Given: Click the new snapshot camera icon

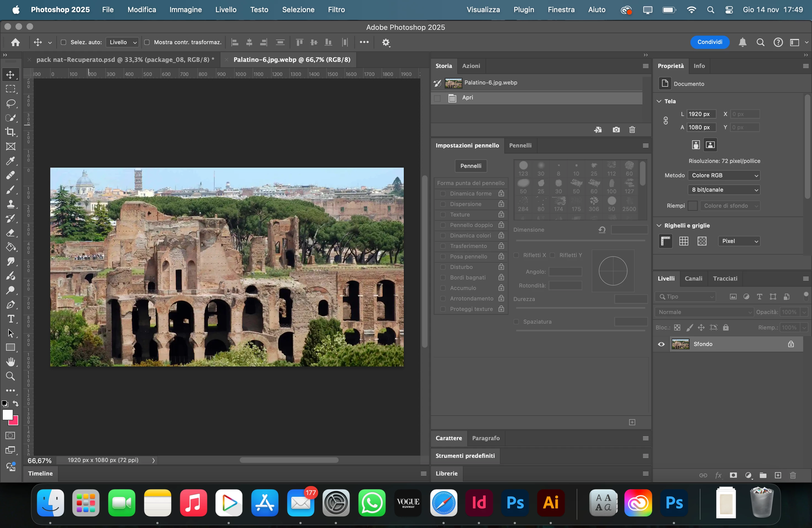Looking at the screenshot, I should click(x=616, y=130).
